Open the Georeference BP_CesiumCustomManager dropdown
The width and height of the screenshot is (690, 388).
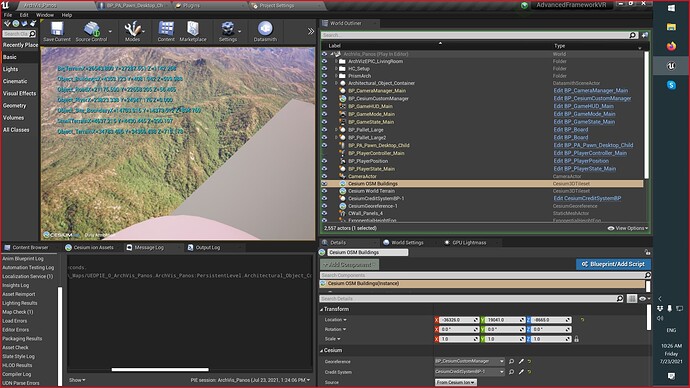tap(470, 361)
